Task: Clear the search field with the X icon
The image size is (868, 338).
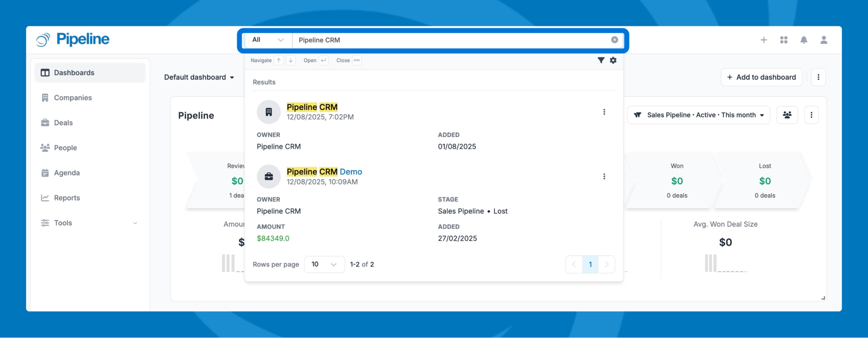Action: [x=614, y=40]
